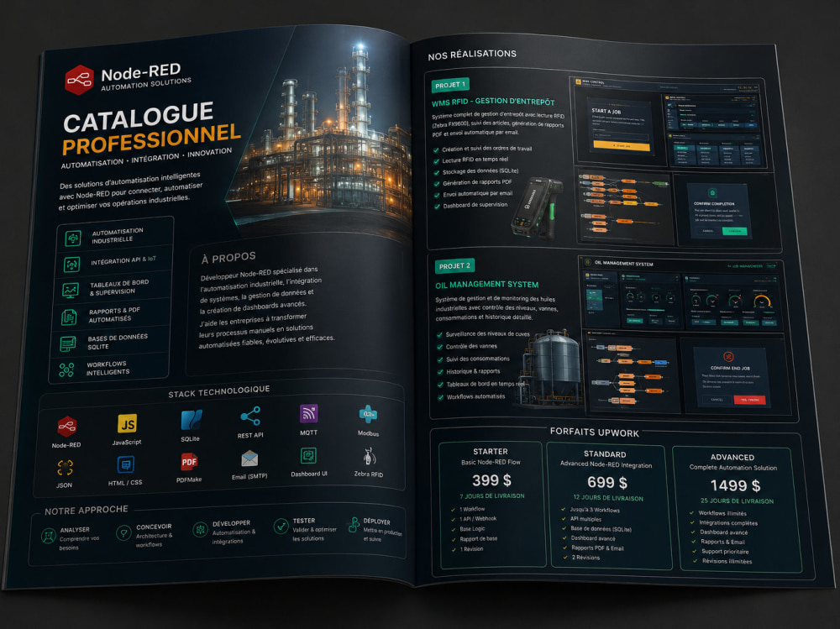The height and width of the screenshot is (629, 840).
Task: Click the checkmark beside 1 API / Webhook
Action: (454, 519)
